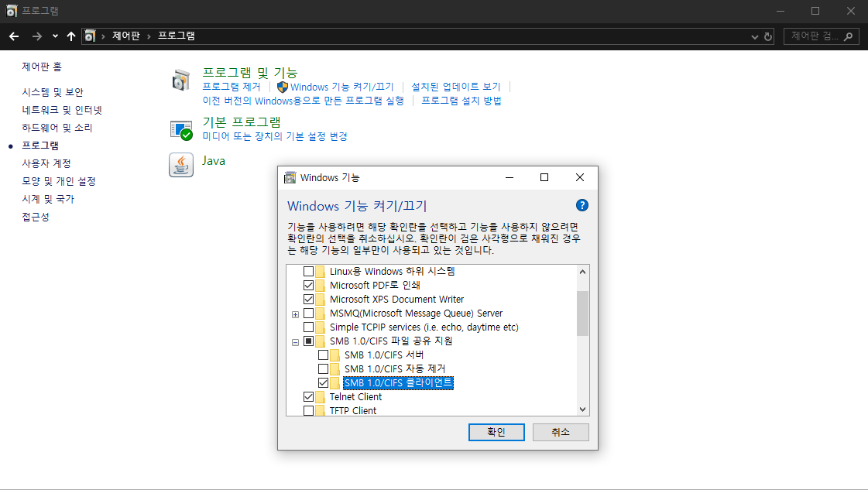Open 기본 프로그램 heading link
This screenshot has height=490, width=868.
click(242, 122)
